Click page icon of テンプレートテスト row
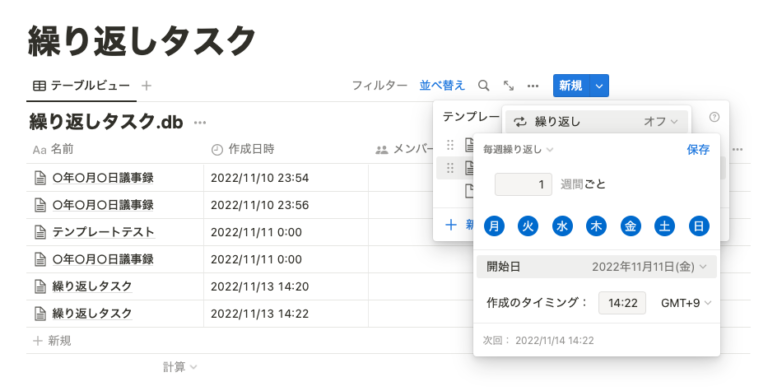Viewport: 768px width, 391px height. tap(40, 232)
